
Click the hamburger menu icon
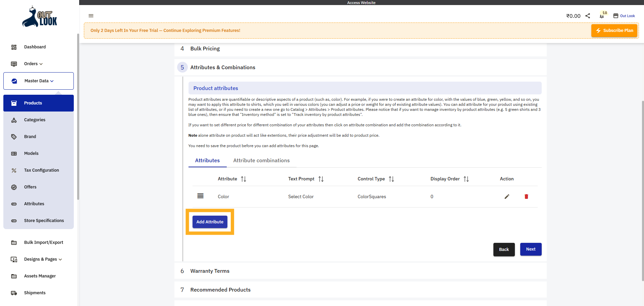point(91,16)
